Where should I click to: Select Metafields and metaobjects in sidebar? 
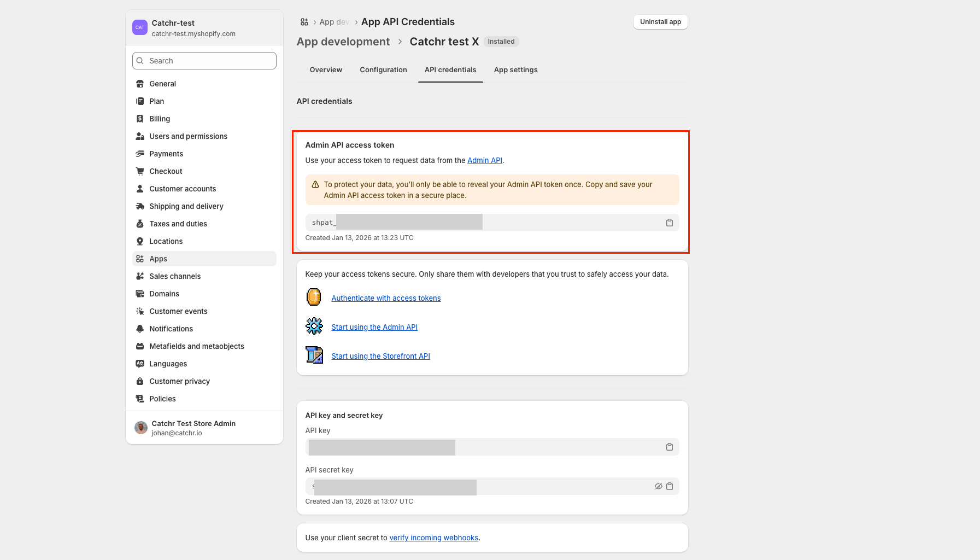pos(197,346)
